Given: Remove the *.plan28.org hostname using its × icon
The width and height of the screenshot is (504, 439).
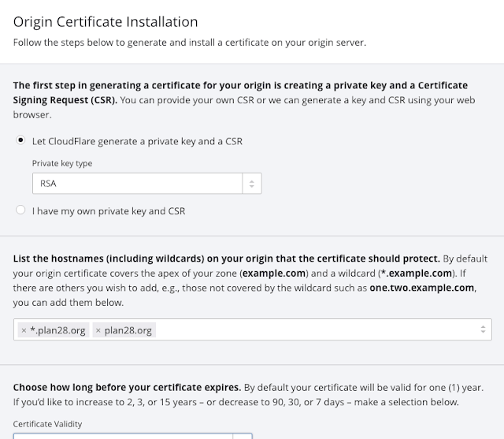Looking at the screenshot, I should tap(24, 330).
